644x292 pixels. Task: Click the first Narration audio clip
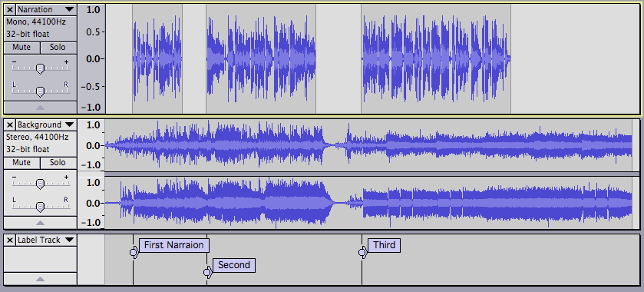[157, 59]
